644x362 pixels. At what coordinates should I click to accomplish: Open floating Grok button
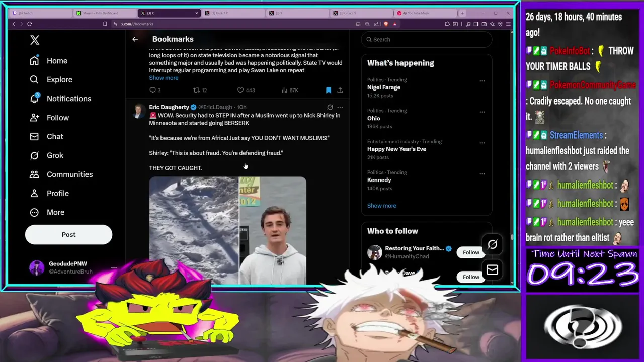(492, 245)
